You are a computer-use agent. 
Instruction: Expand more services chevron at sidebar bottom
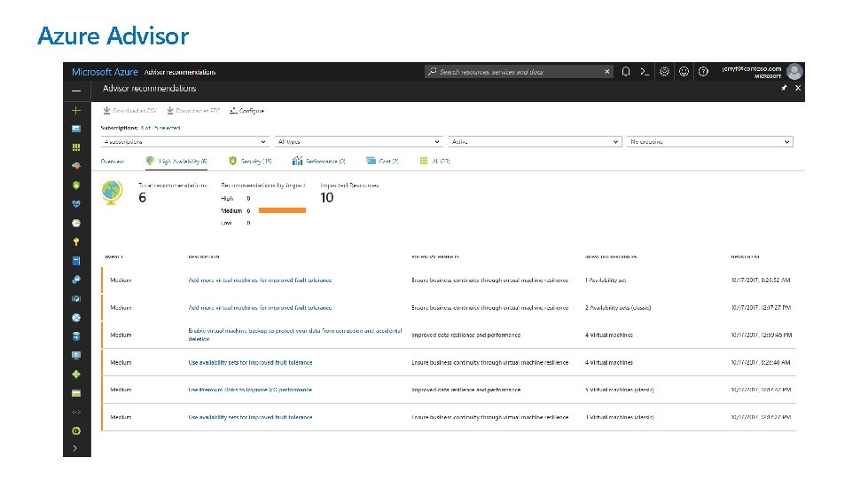(75, 448)
